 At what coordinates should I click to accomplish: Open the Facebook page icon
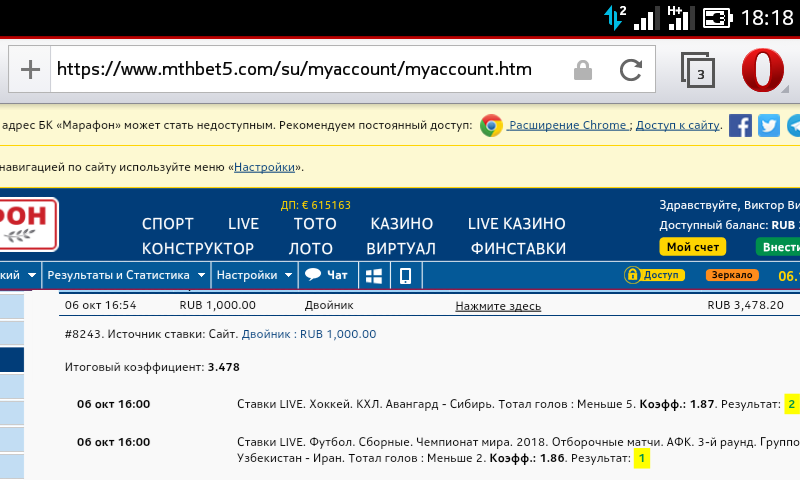point(740,125)
